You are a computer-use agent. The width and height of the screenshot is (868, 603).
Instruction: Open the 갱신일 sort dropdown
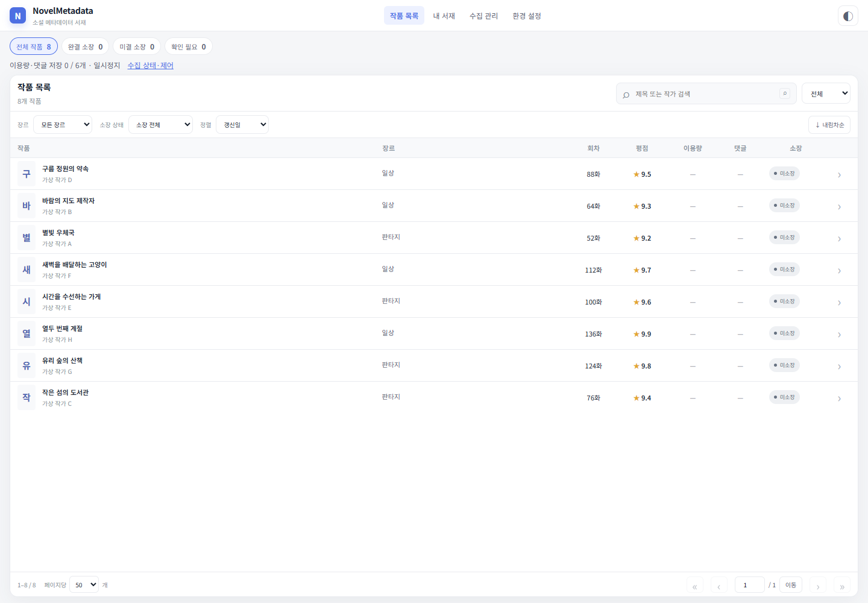242,125
